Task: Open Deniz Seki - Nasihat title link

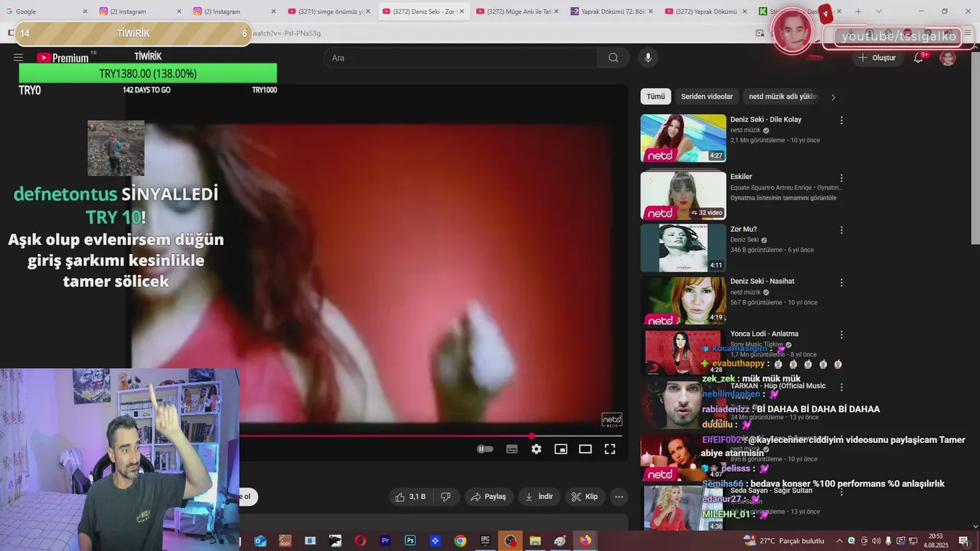Action: pyautogui.click(x=762, y=282)
